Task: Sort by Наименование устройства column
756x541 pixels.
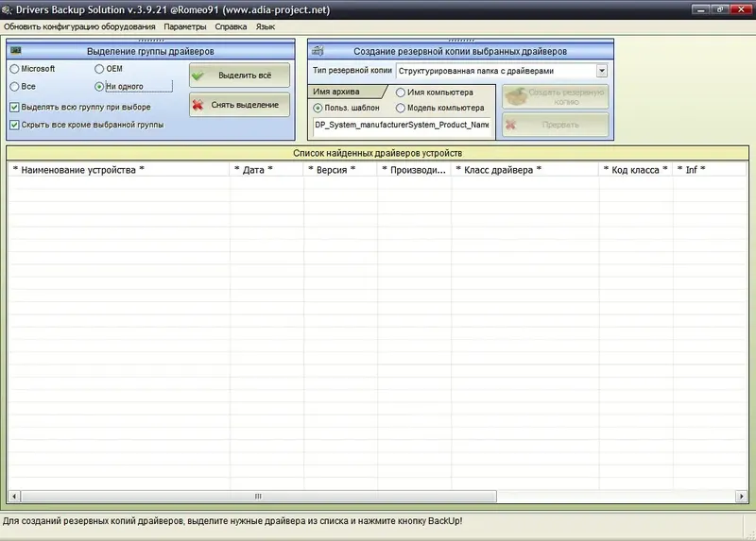Action: pos(119,170)
